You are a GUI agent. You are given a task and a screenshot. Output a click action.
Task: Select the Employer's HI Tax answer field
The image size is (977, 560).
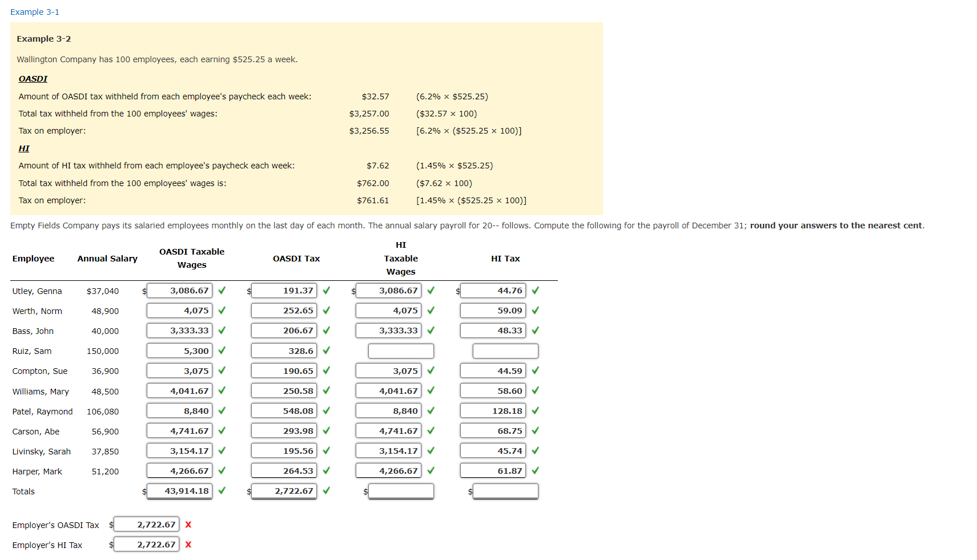pyautogui.click(x=146, y=545)
